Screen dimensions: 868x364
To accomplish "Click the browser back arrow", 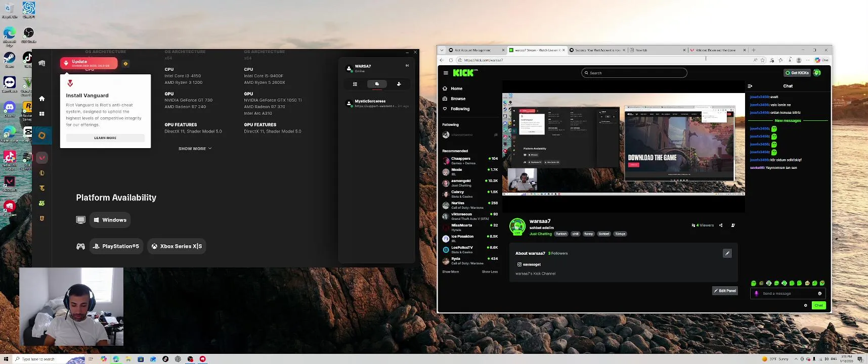I will click(442, 60).
